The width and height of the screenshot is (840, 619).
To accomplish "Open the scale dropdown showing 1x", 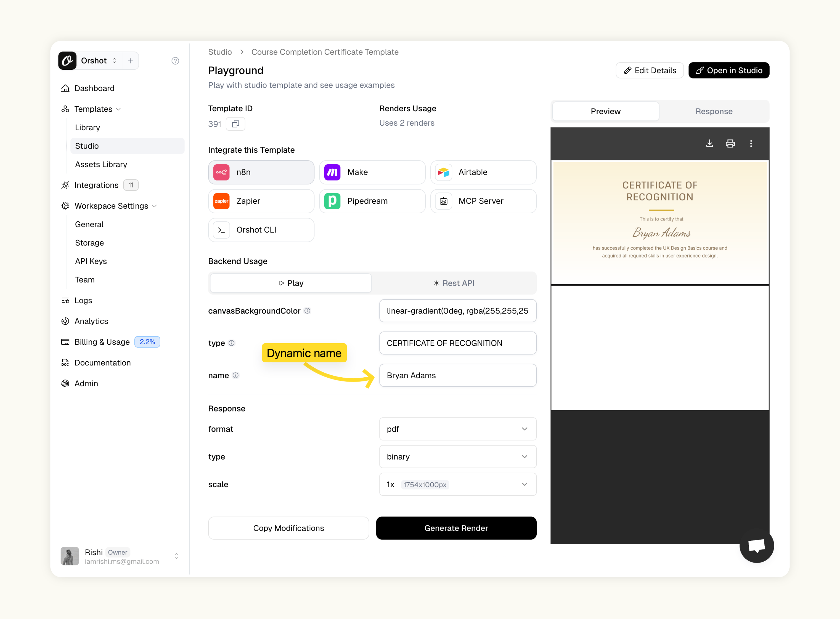I will [x=458, y=484].
